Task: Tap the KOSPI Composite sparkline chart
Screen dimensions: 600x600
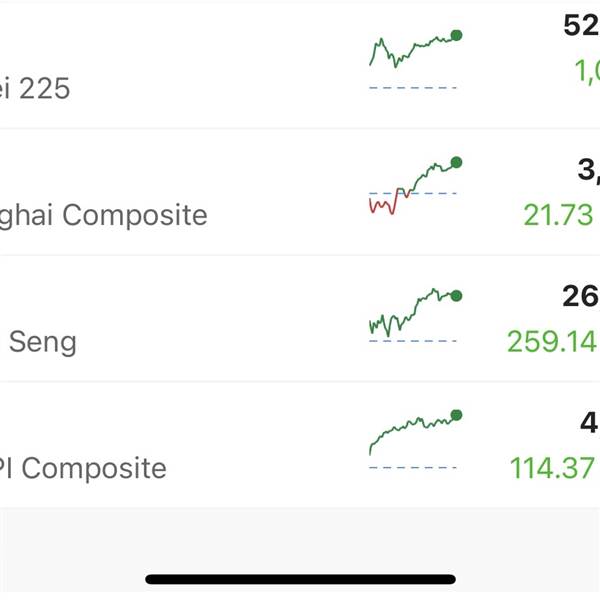Action: pyautogui.click(x=416, y=439)
